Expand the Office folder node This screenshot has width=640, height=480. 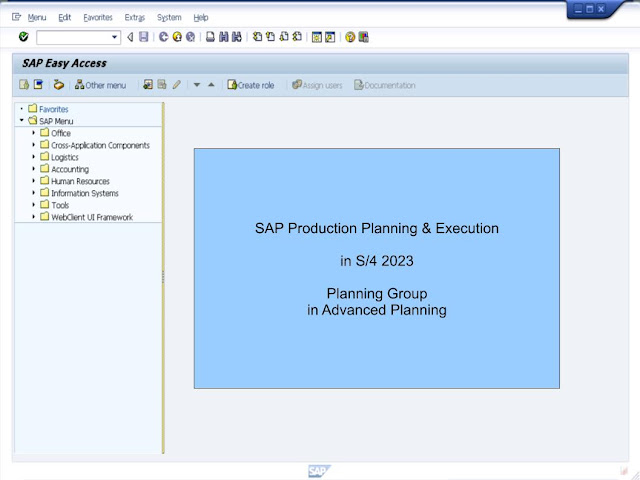(x=33, y=133)
